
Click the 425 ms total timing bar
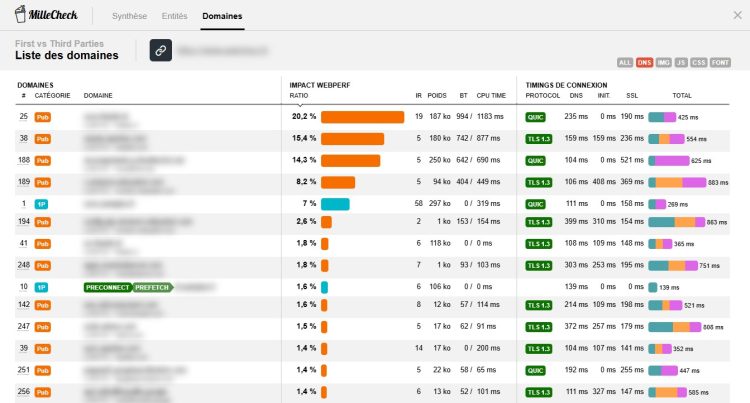click(662, 117)
